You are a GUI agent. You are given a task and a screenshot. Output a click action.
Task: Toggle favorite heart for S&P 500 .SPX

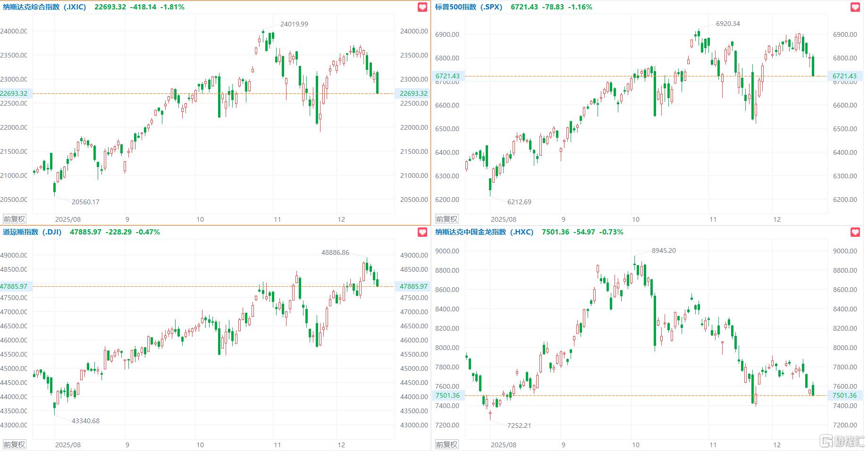click(855, 7)
